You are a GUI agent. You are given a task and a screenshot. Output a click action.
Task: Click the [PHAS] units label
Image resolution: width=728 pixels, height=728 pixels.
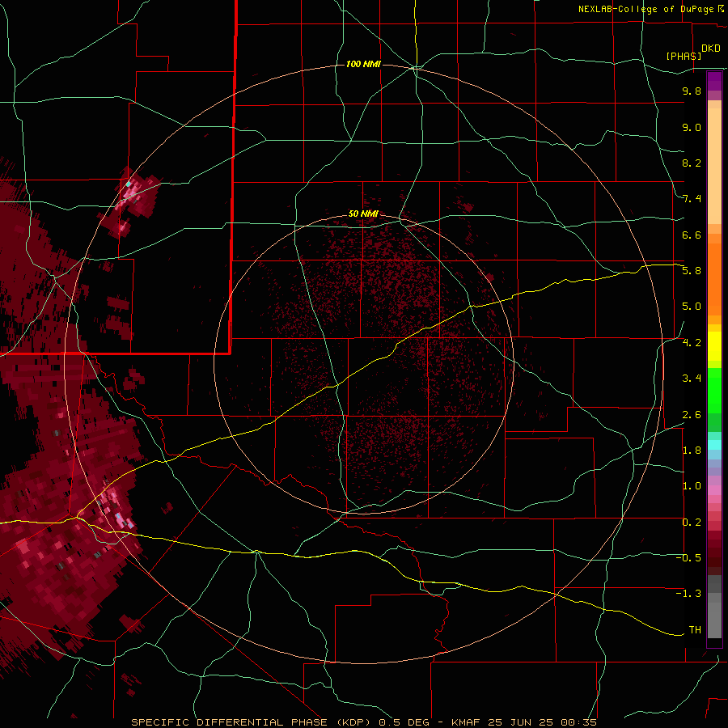(x=684, y=56)
